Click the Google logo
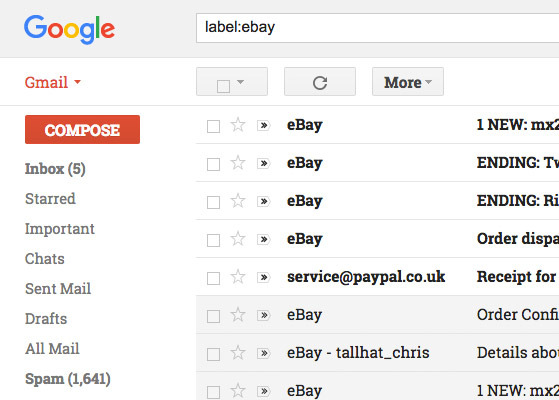 tap(69, 30)
